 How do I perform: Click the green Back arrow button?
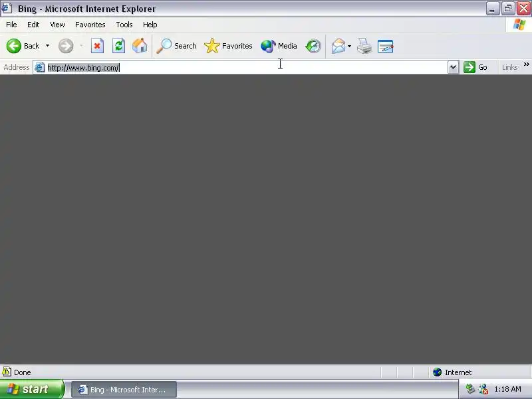(14, 46)
